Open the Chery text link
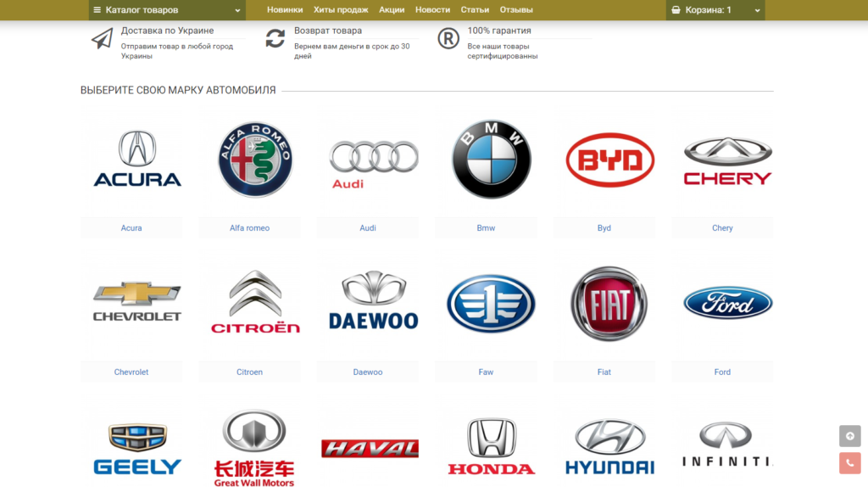This screenshot has height=487, width=868. (x=722, y=227)
